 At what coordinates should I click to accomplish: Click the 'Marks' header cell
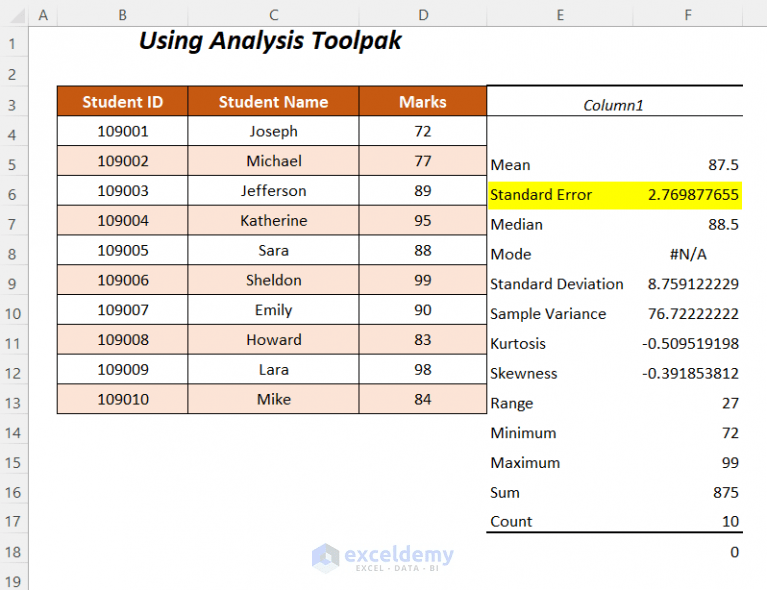click(x=423, y=101)
